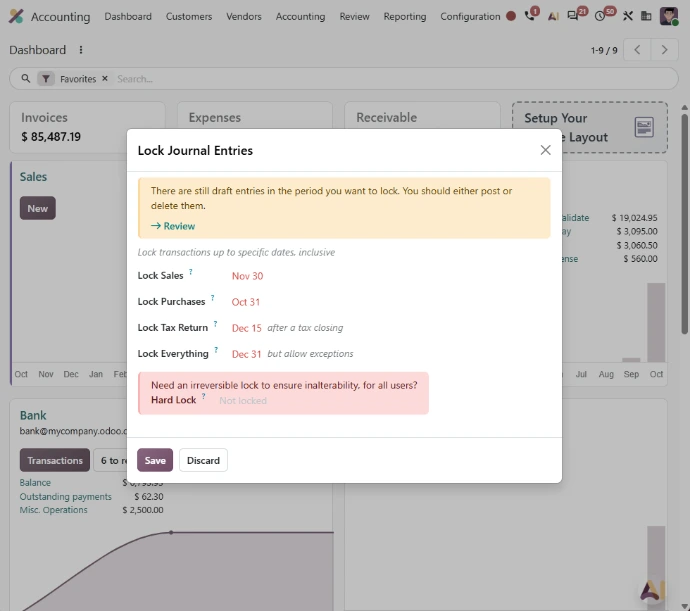The height and width of the screenshot is (611, 690).
Task: Go to the next dashboard page arrow
Action: [664, 50]
